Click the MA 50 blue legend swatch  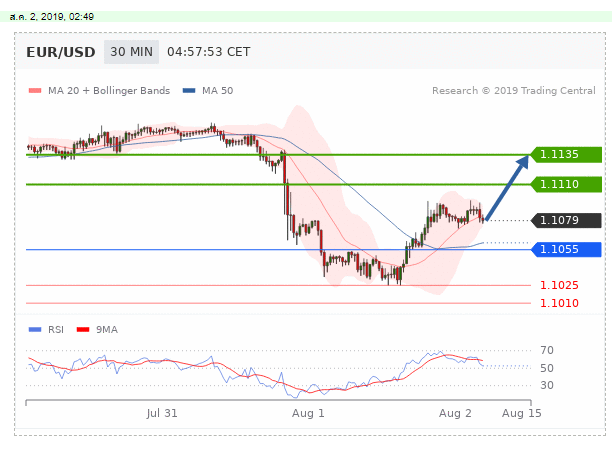[x=189, y=91]
